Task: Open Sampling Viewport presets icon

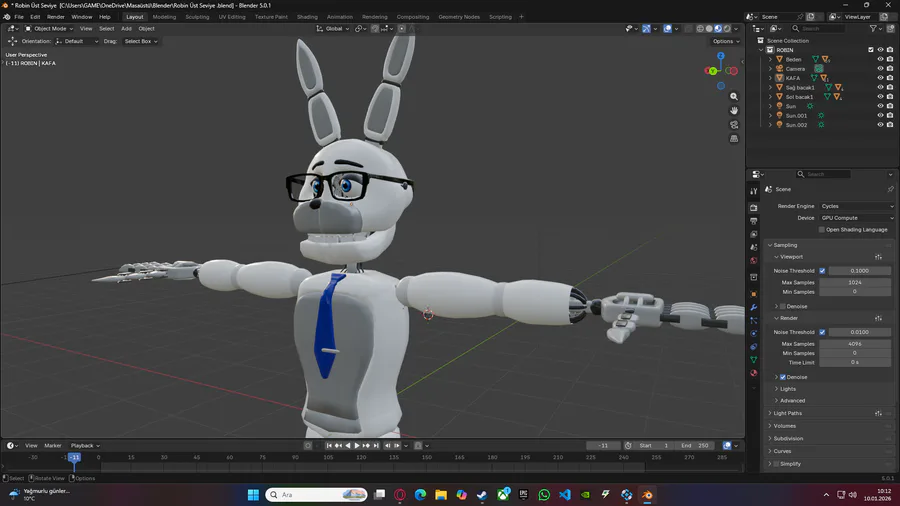Action: (x=878, y=257)
